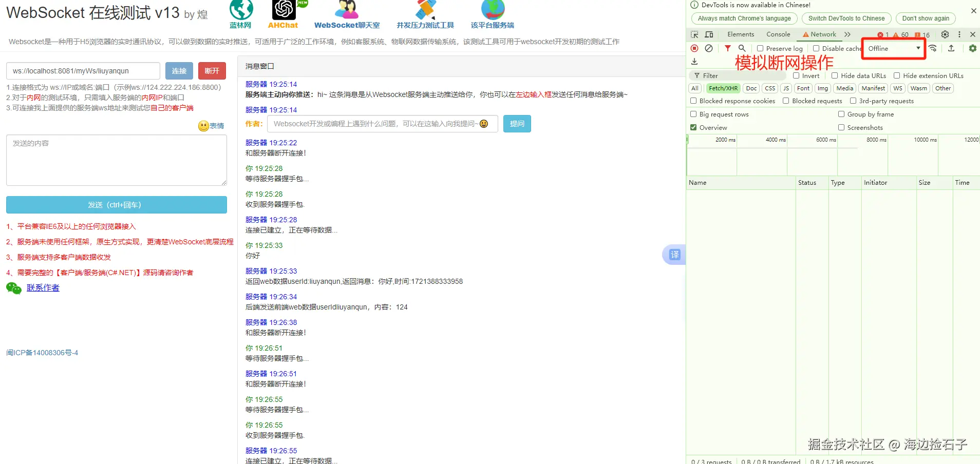Screen dimensions: 980x464
Task: Select the Network tab
Action: (819, 34)
